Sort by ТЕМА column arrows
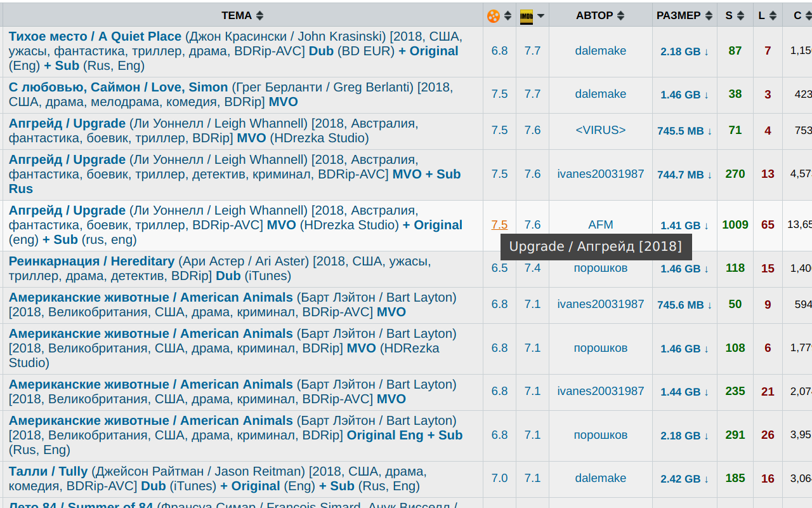The image size is (812, 508). 259,16
